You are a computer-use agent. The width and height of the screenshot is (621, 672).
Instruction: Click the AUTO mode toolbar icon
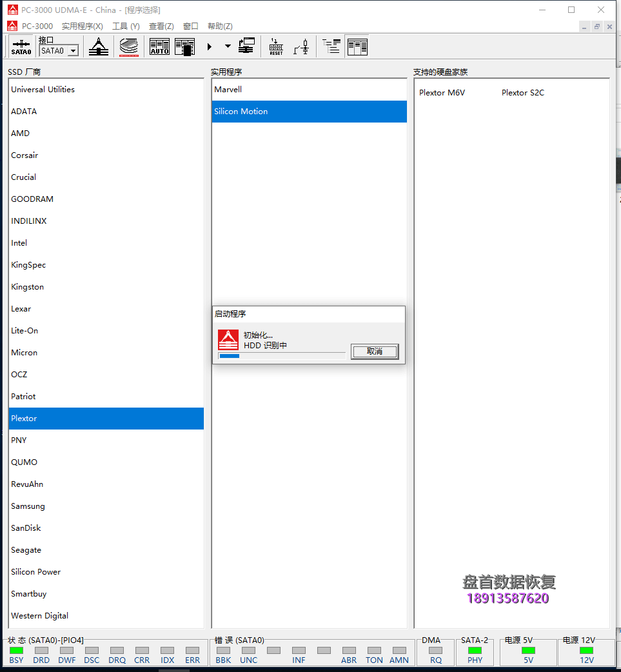point(159,46)
